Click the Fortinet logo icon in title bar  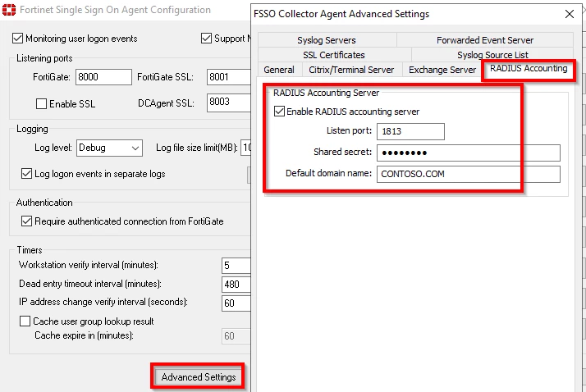(9, 10)
